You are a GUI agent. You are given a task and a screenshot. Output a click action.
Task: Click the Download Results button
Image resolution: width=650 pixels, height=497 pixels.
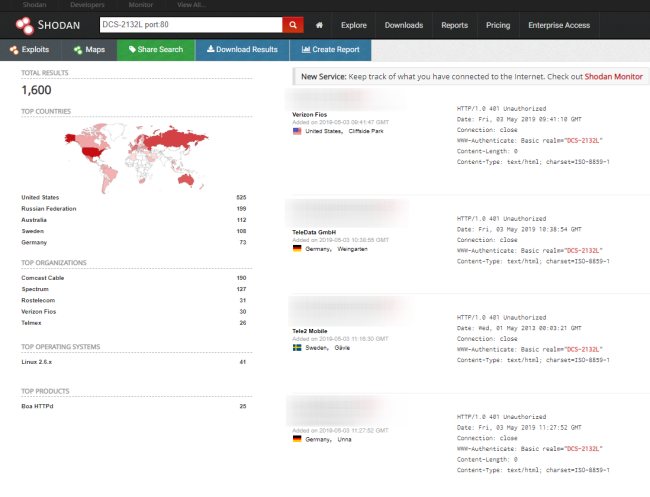tap(242, 50)
